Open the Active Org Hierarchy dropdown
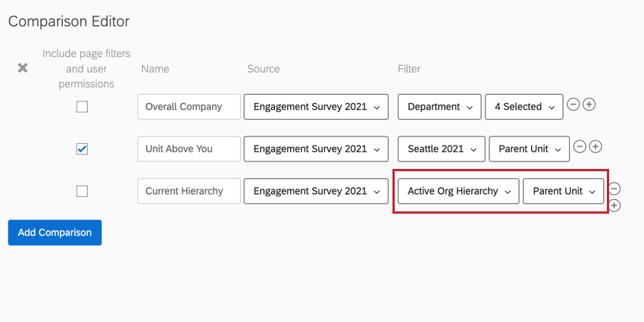Viewport: 644px width, 322px height. tap(457, 191)
